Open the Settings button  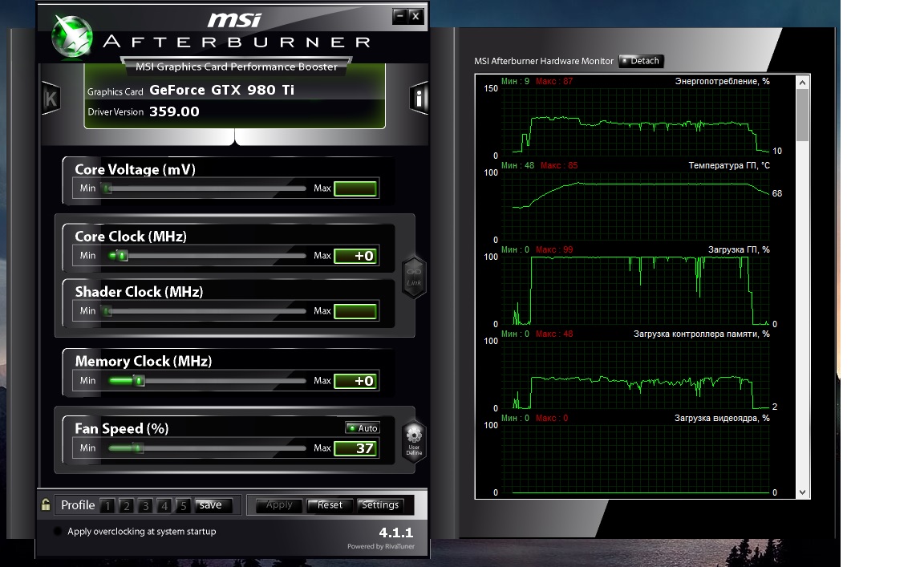[380, 505]
